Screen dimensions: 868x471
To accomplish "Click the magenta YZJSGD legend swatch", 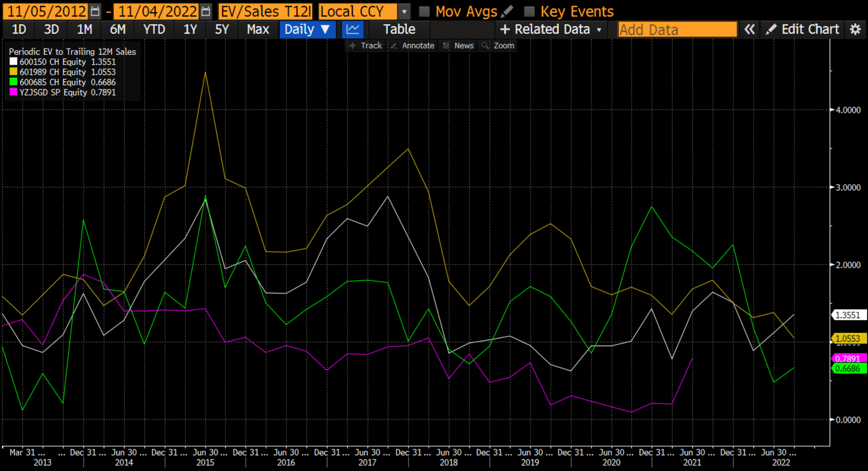I will pos(13,92).
